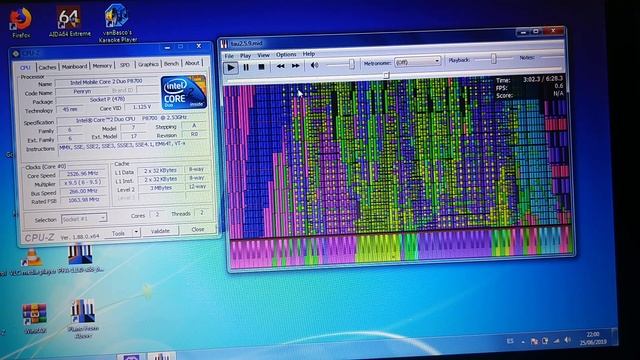This screenshot has width=640, height=360.
Task: Click the ES language indicator in the tray
Action: (510, 341)
